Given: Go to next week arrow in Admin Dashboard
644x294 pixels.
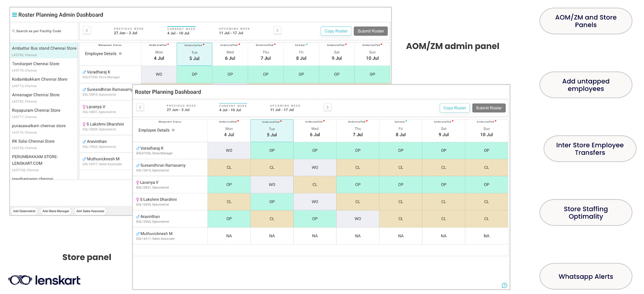Looking at the screenshot, I should click(x=277, y=30).
